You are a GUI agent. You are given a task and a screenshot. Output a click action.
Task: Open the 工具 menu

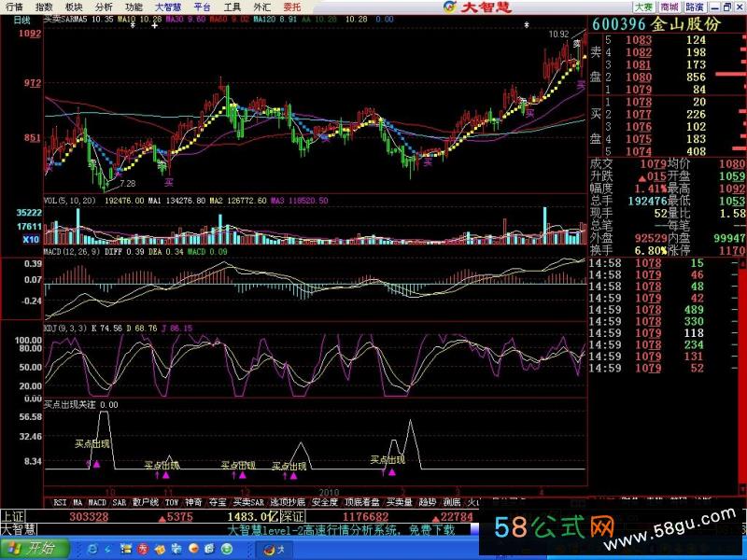click(232, 7)
